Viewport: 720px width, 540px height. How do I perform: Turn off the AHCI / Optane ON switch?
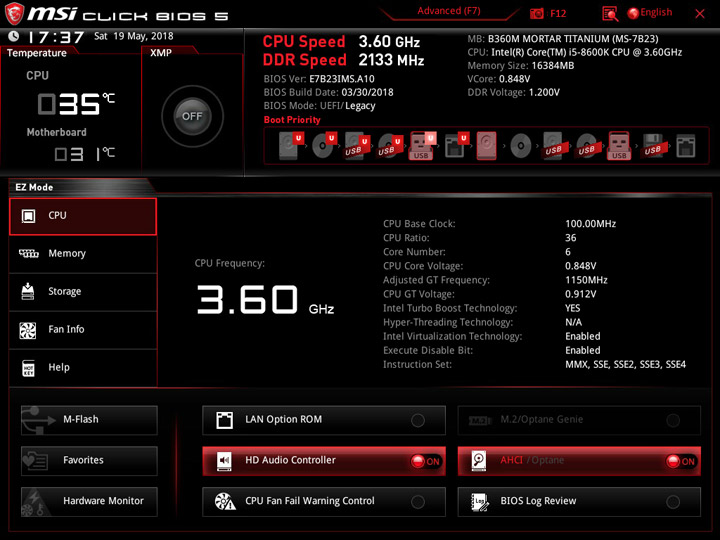coord(681,461)
